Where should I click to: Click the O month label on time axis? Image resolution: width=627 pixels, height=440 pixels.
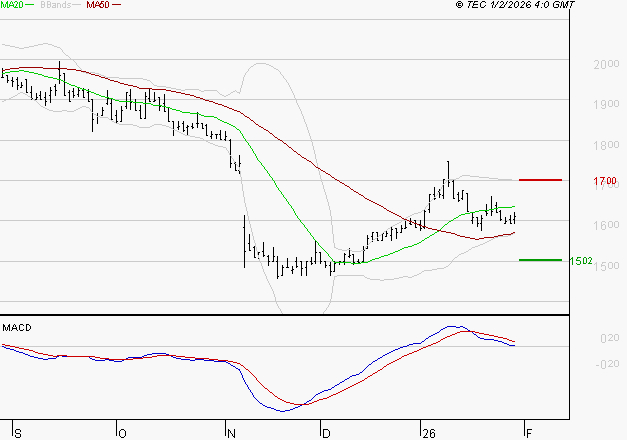[122, 434]
